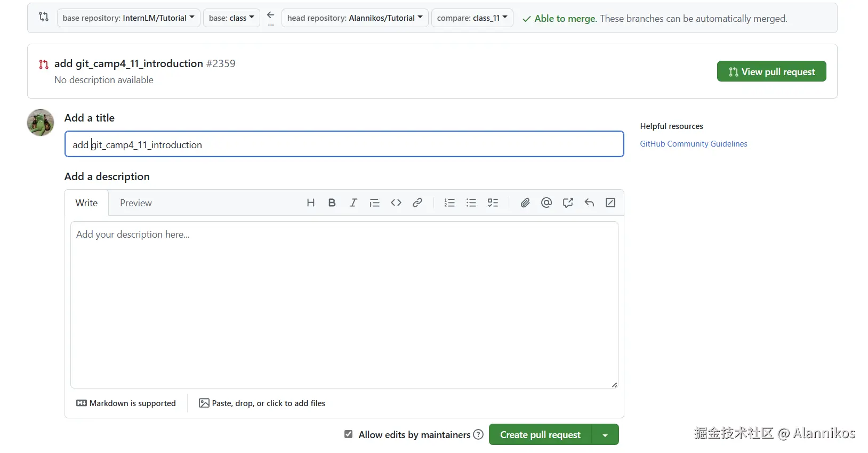Viewport: 868px width, 453px height.
Task: Insert code formatting
Action: pos(396,203)
